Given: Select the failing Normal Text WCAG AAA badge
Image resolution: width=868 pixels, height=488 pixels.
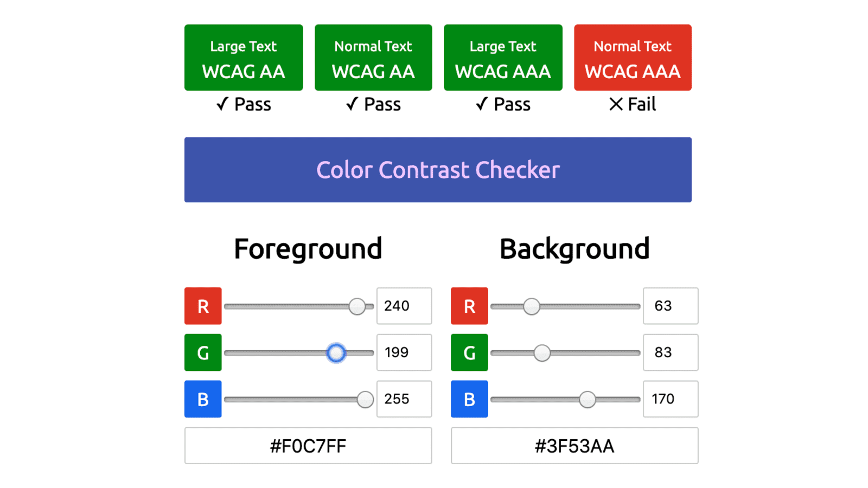Looking at the screenshot, I should 633,57.
